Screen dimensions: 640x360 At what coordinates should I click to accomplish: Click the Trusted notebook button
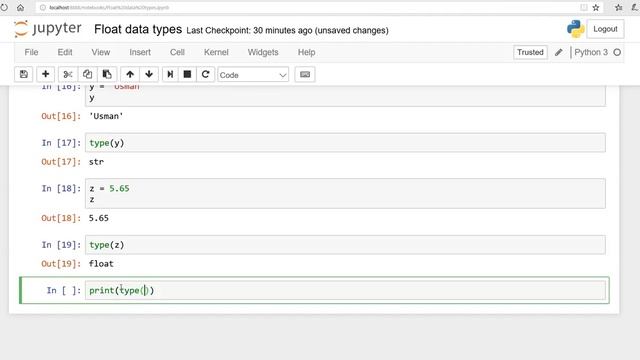pyautogui.click(x=530, y=52)
